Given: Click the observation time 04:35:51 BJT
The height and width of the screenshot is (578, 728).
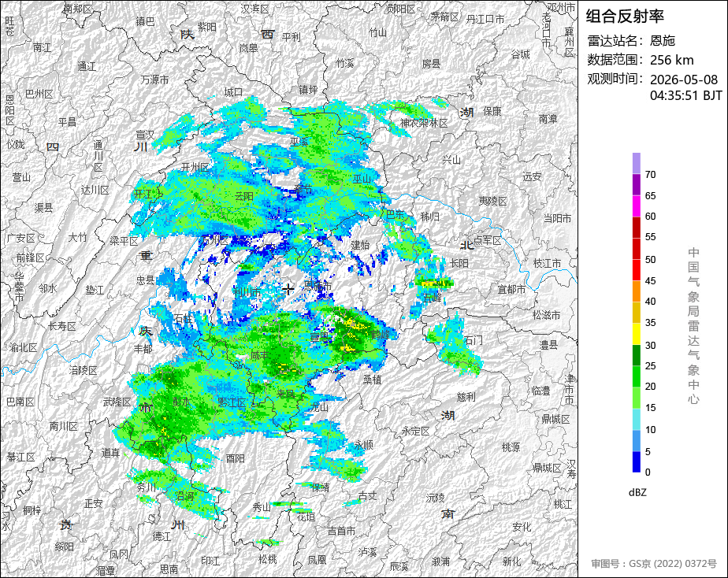Looking at the screenshot, I should point(685,95).
